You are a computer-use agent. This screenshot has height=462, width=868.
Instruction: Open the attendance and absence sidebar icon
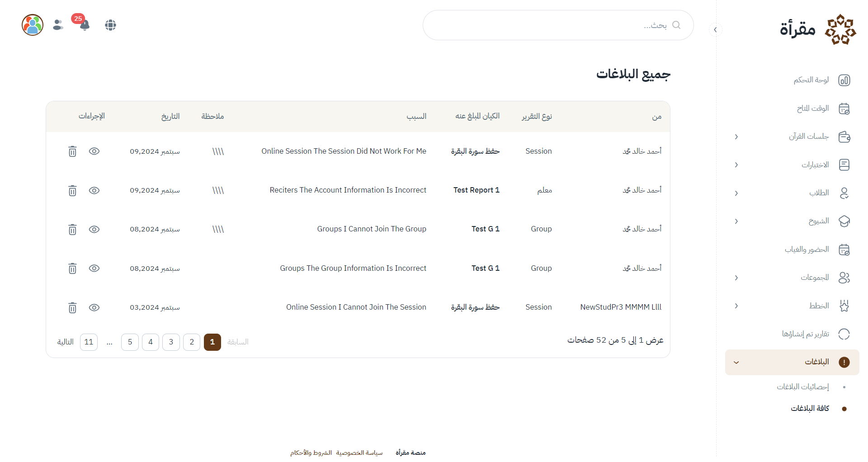point(844,250)
